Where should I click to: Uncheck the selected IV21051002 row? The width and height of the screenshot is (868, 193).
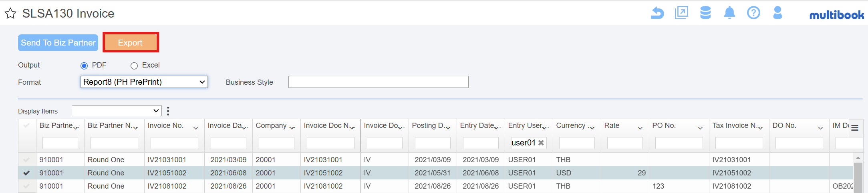26,173
